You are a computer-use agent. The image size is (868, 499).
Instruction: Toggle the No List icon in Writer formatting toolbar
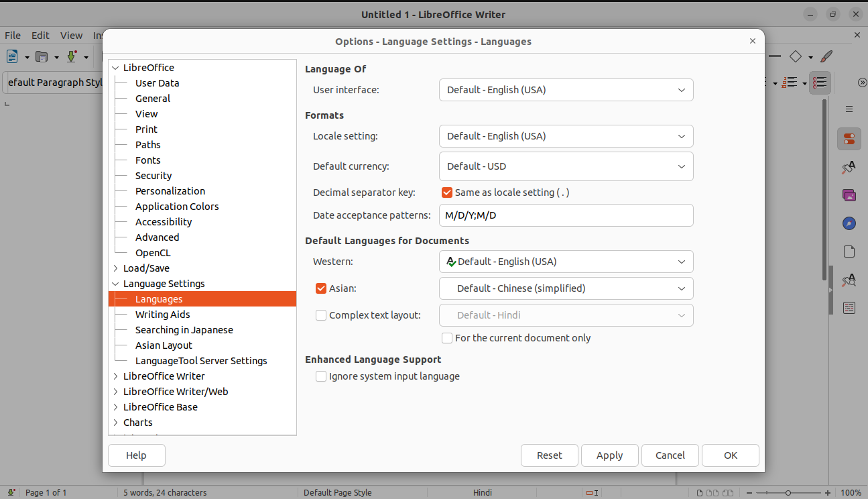(820, 83)
